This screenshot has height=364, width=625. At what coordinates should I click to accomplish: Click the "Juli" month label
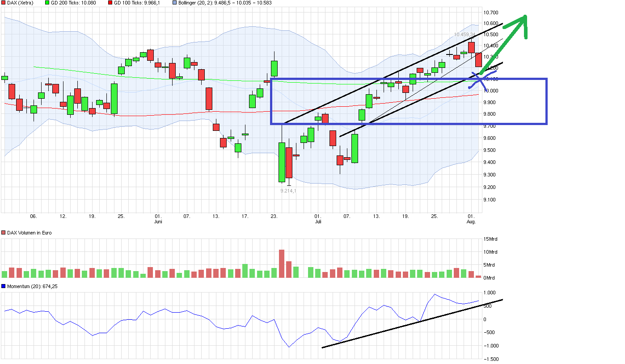[318, 222]
